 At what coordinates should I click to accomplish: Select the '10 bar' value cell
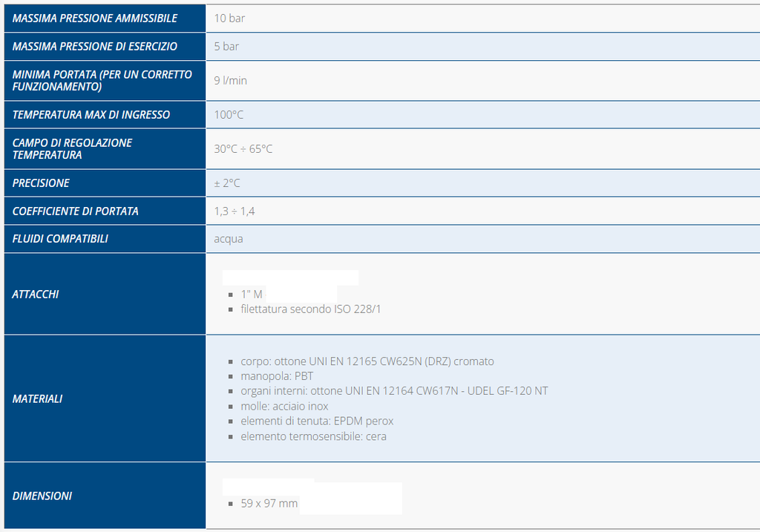229,18
